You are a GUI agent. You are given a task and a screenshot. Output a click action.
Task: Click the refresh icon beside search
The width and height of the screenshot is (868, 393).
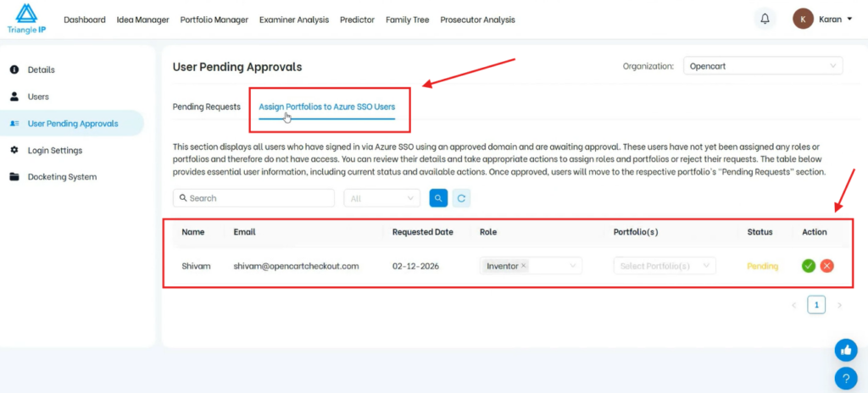[461, 198]
